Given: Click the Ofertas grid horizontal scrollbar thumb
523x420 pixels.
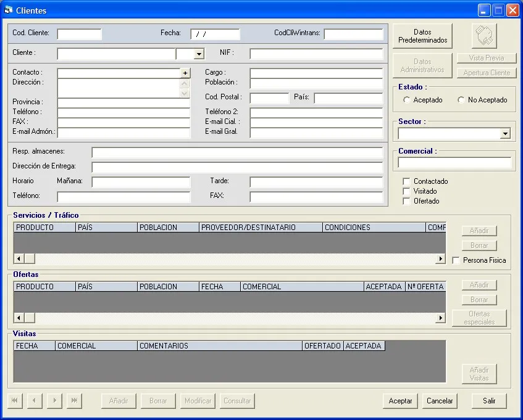Looking at the screenshot, I should coord(30,318).
